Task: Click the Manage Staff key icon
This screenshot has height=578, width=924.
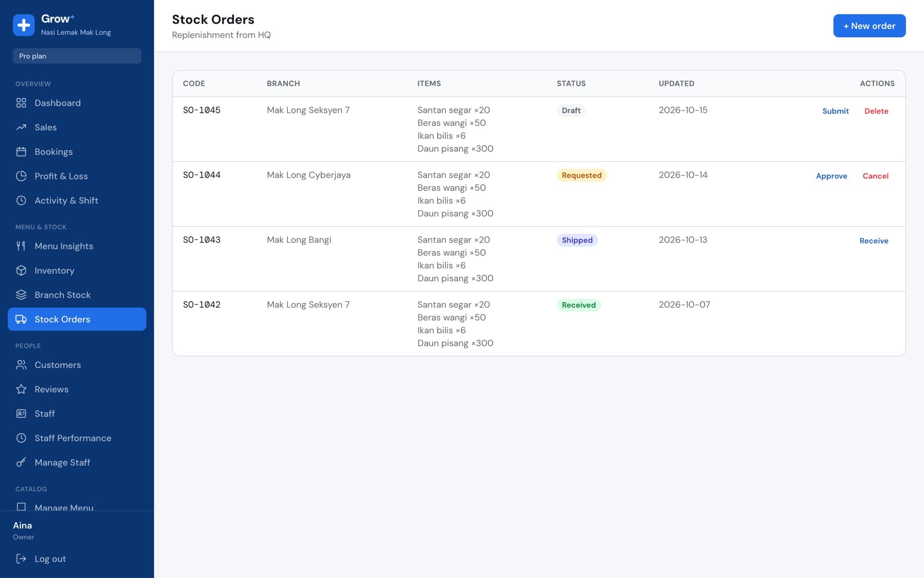Action: click(21, 462)
